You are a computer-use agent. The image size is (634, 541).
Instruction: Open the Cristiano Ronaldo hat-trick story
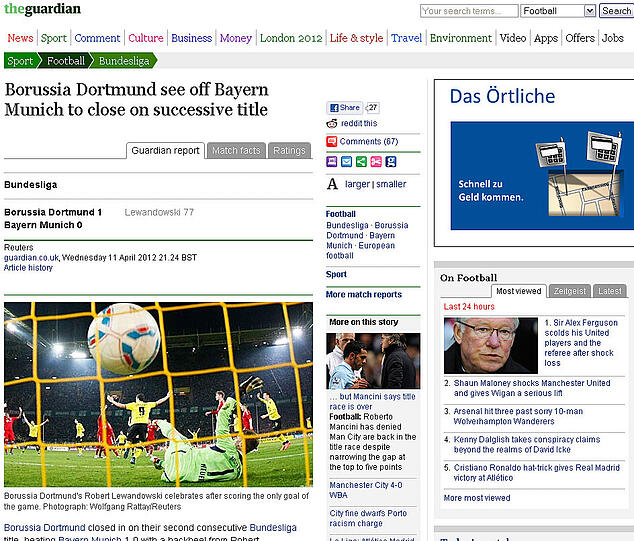coord(537,473)
